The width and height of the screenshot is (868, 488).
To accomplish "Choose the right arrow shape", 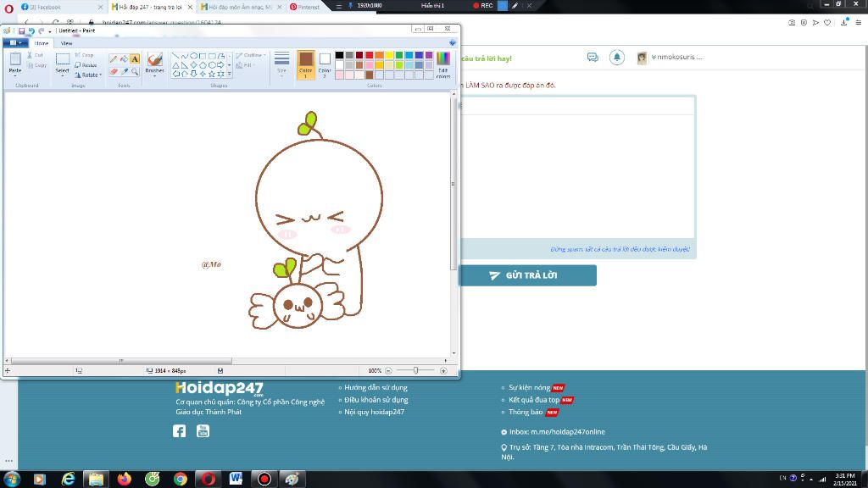I will coord(220,64).
